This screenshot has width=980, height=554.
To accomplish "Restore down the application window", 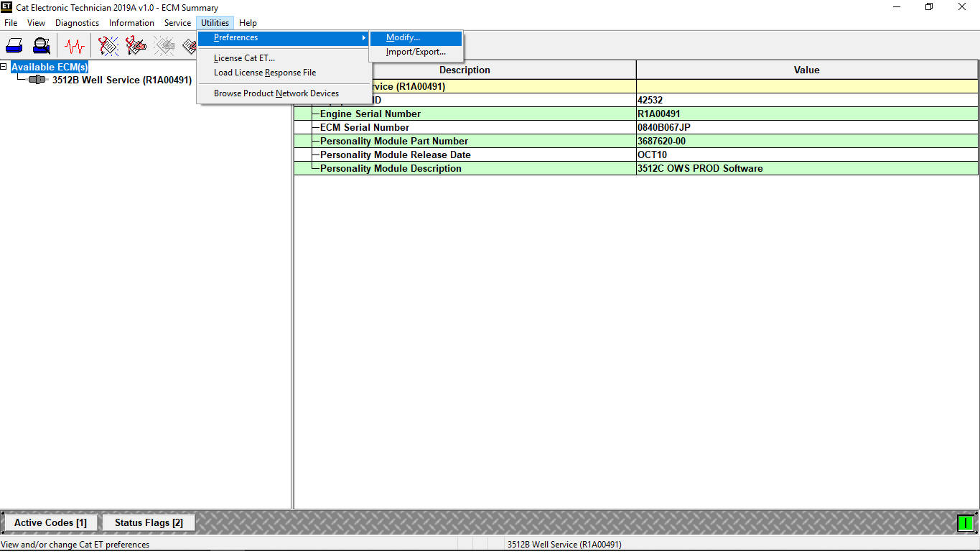I will [929, 7].
